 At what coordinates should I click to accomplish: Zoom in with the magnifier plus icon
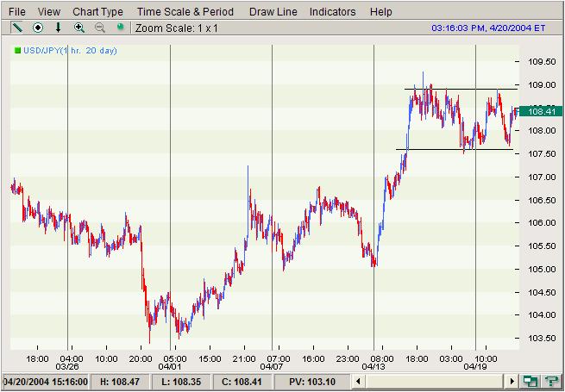(79, 28)
